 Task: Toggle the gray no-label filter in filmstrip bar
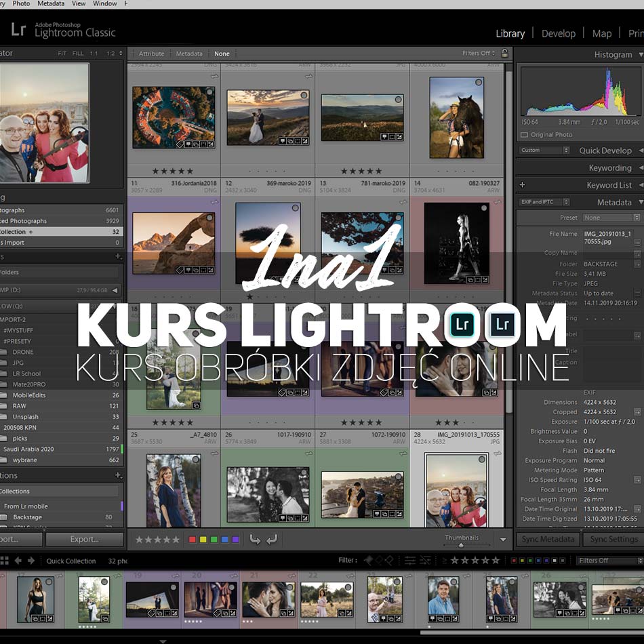(562, 560)
